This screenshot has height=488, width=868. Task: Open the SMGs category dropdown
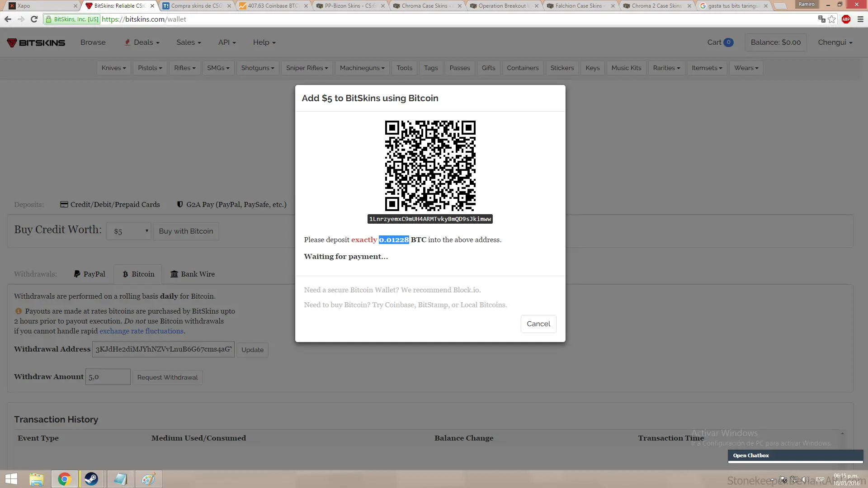point(218,68)
